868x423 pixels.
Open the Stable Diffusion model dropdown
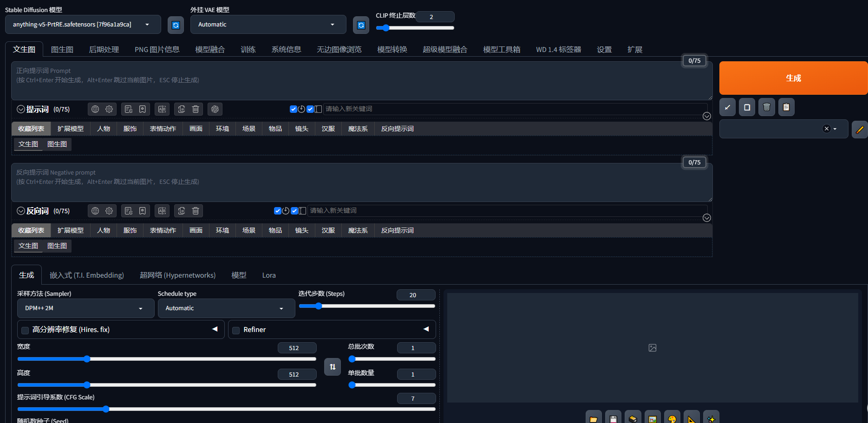point(83,25)
